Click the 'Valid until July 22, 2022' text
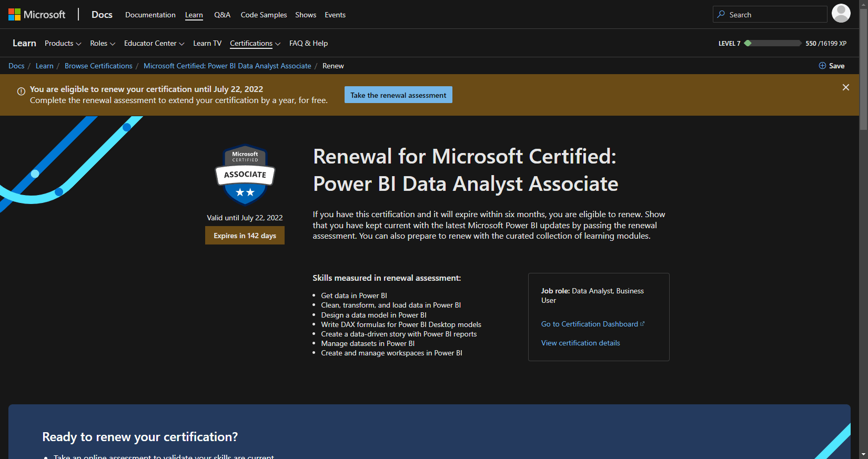This screenshot has width=868, height=459. pos(245,218)
